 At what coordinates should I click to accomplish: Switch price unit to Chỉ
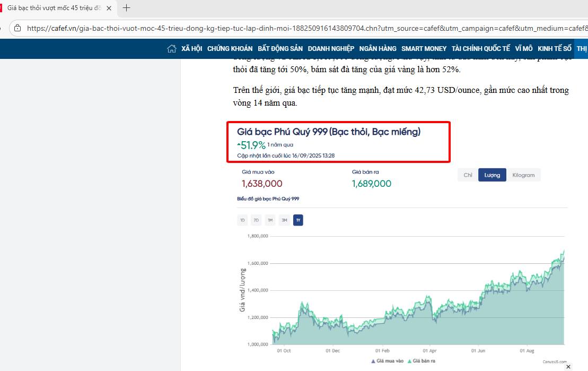pos(468,175)
